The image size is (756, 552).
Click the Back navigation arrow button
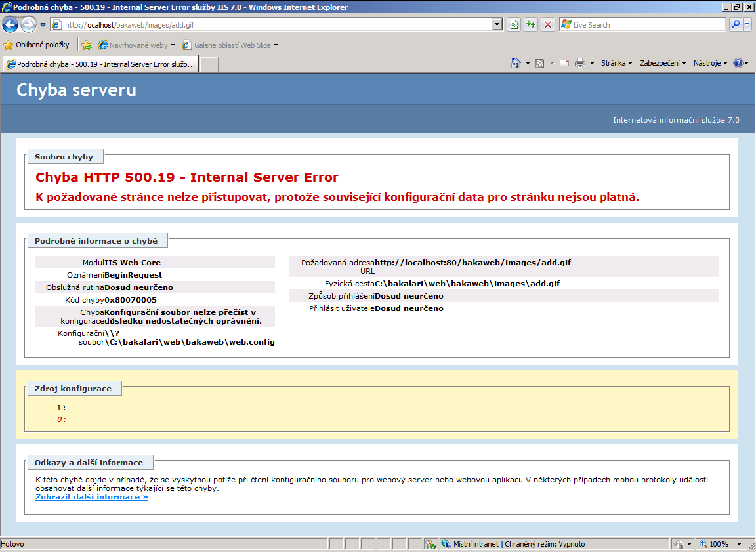point(10,24)
